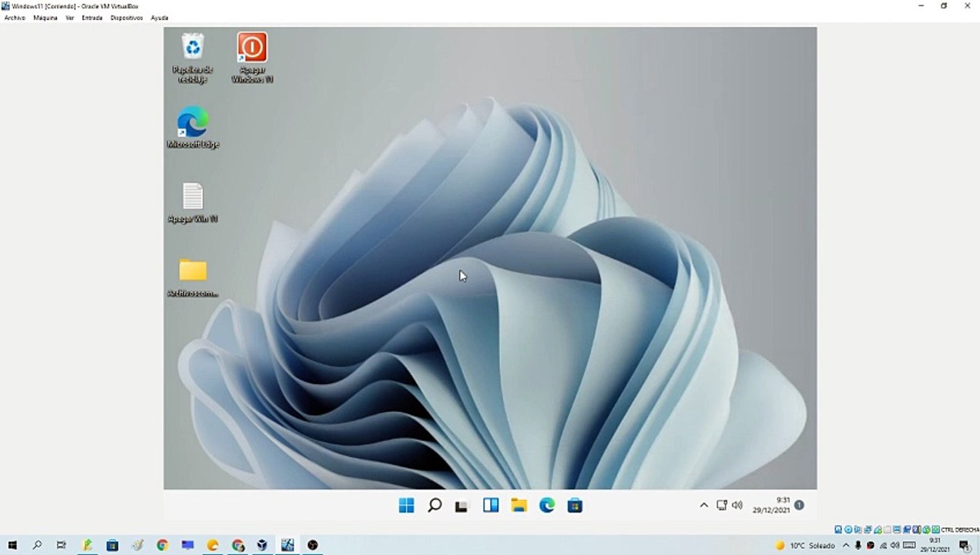980x555 pixels.
Task: Open the Ayuda menu
Action: (x=159, y=18)
